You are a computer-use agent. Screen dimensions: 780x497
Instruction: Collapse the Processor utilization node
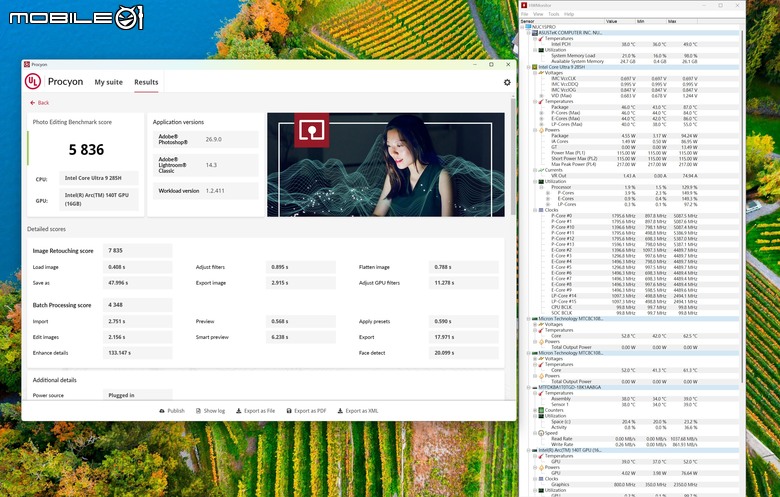(541, 187)
